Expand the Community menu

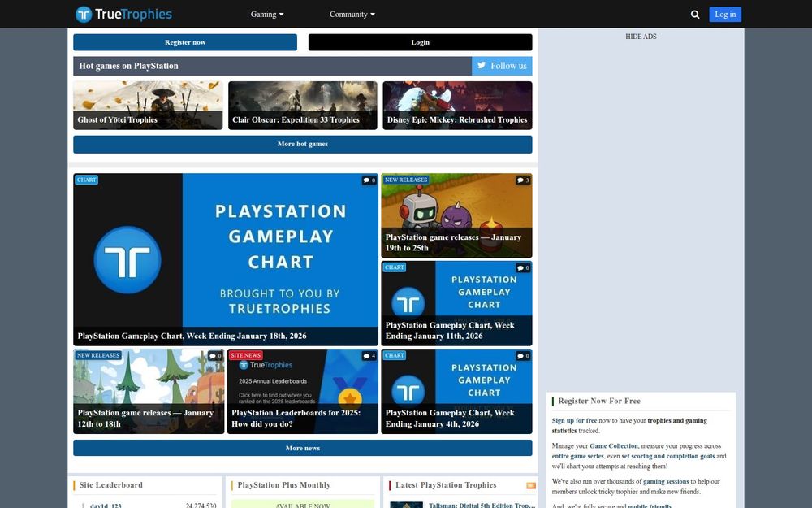(352, 15)
